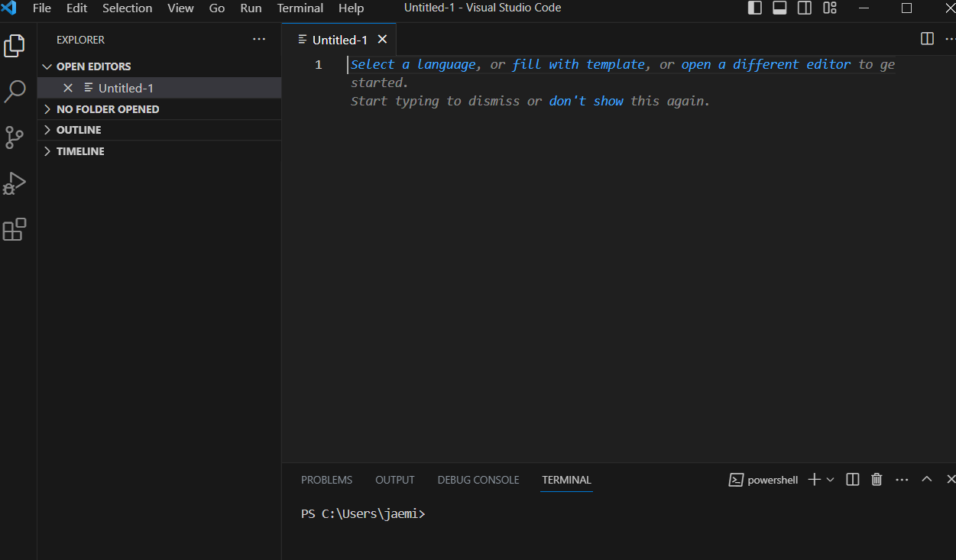The height and width of the screenshot is (560, 956).
Task: Open the File menu
Action: 42,8
